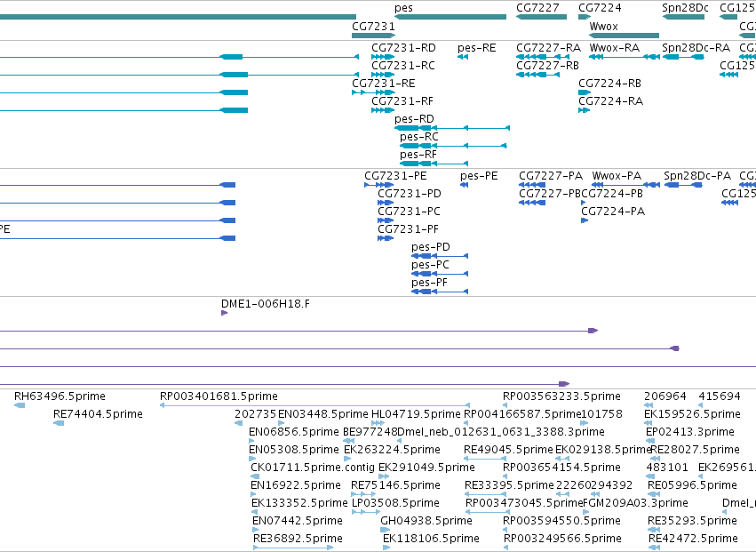This screenshot has height=552, width=756.
Task: Click transcript label pes-RC
Action: (x=419, y=137)
